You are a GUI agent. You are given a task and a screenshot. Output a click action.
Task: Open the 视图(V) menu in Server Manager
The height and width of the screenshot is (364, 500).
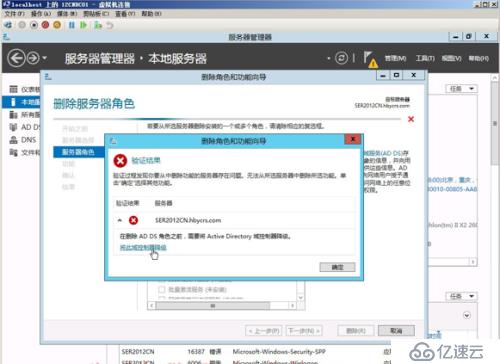tap(451, 58)
